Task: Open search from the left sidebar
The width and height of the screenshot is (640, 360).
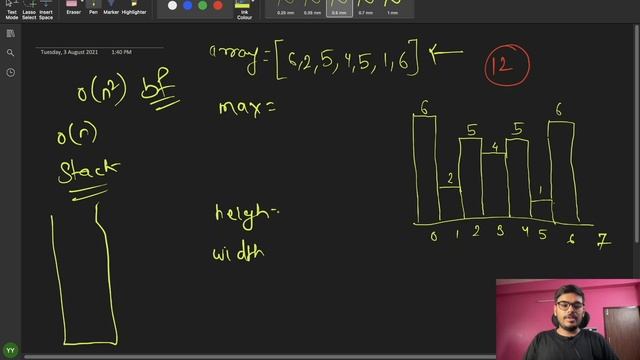Action: 11,53
